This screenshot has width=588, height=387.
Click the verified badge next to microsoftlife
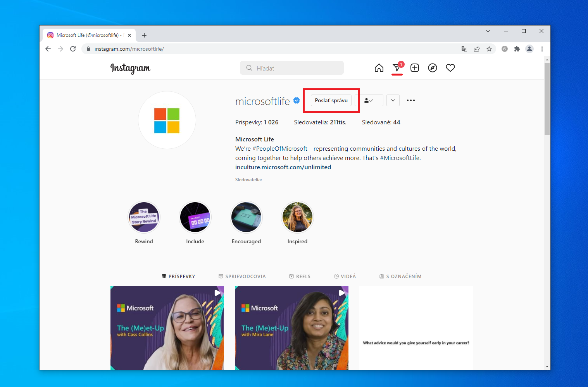(x=297, y=100)
